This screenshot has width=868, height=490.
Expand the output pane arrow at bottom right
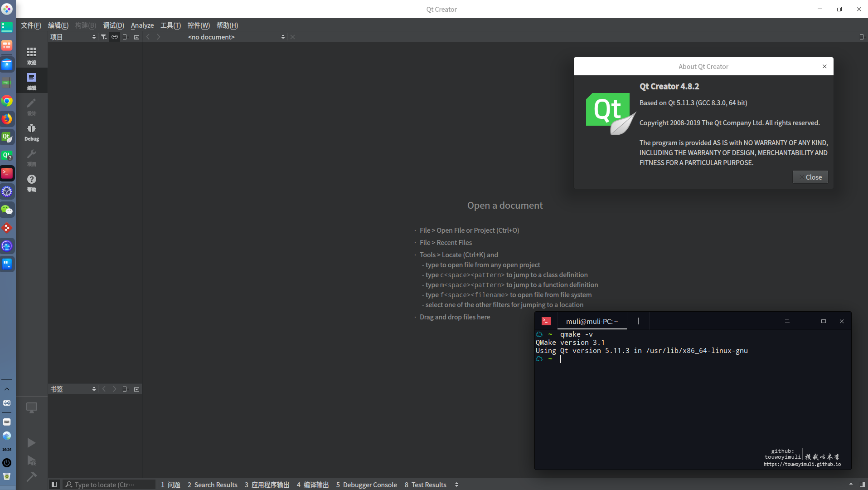pos(851,485)
